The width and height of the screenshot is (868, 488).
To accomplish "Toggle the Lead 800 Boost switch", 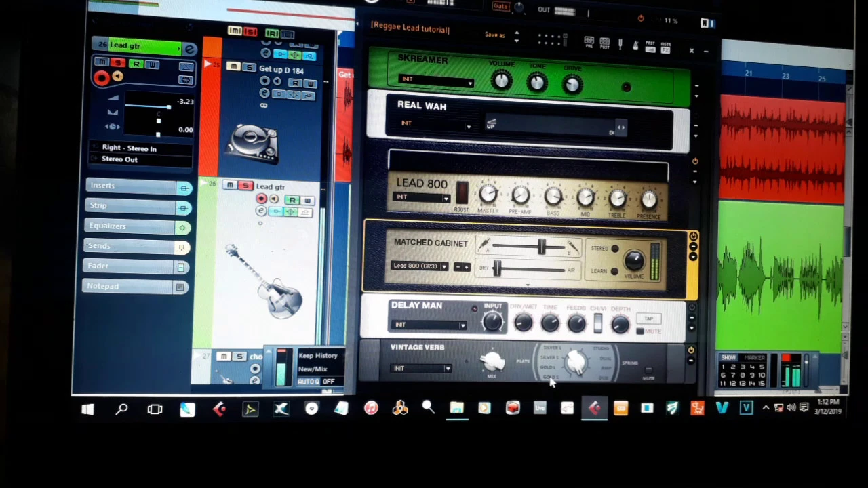I will [461, 193].
